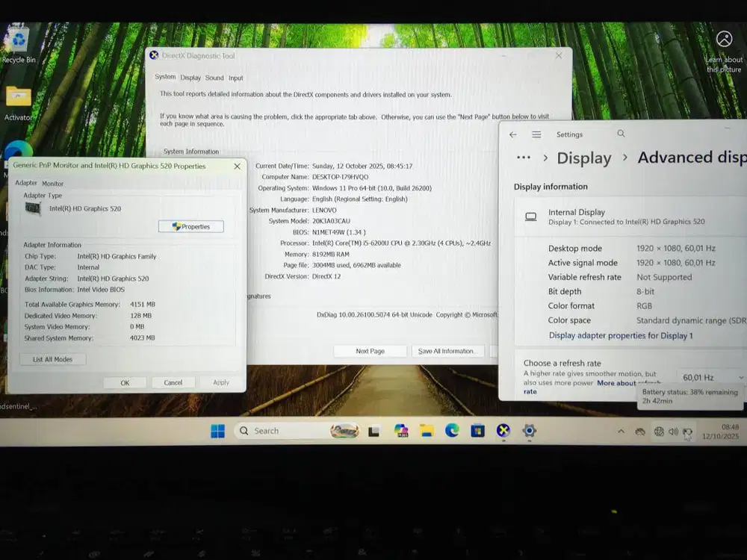Image resolution: width=747 pixels, height=560 pixels.
Task: Select the DirectX Diagnostic Tool taskbar icon
Action: pyautogui.click(x=503, y=431)
